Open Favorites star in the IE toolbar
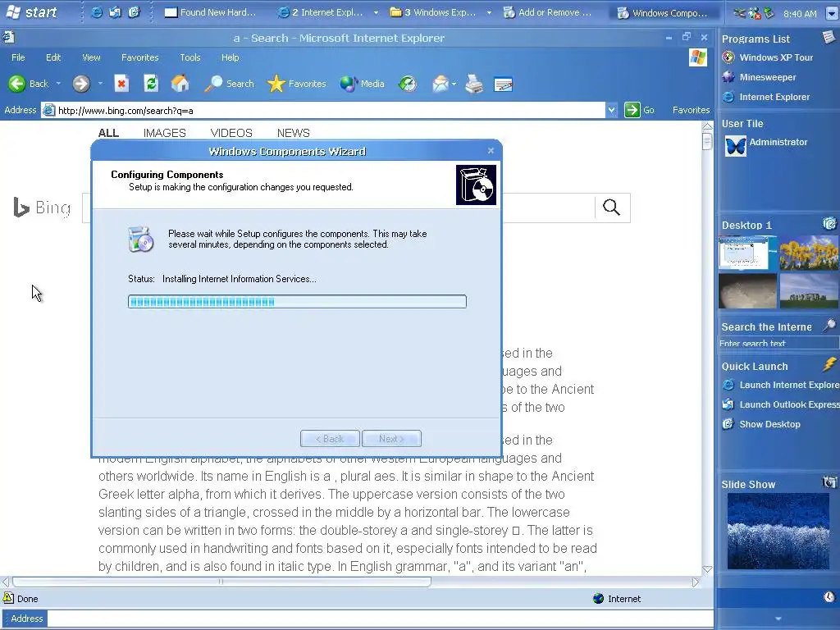 click(x=296, y=84)
